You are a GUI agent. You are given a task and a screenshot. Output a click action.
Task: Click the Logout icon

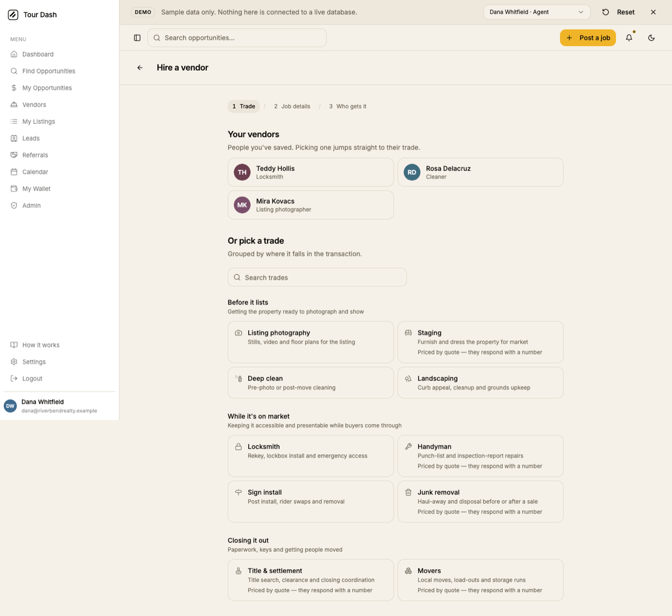tap(14, 379)
